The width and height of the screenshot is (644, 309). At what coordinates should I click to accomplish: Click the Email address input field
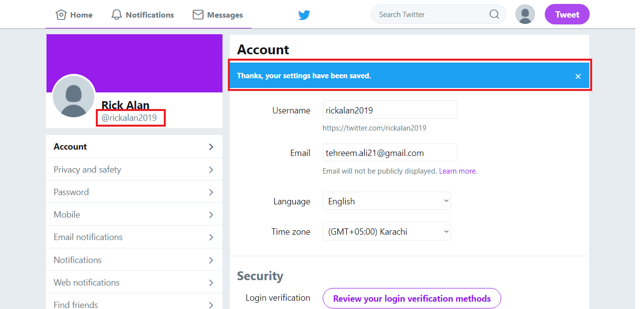point(389,152)
